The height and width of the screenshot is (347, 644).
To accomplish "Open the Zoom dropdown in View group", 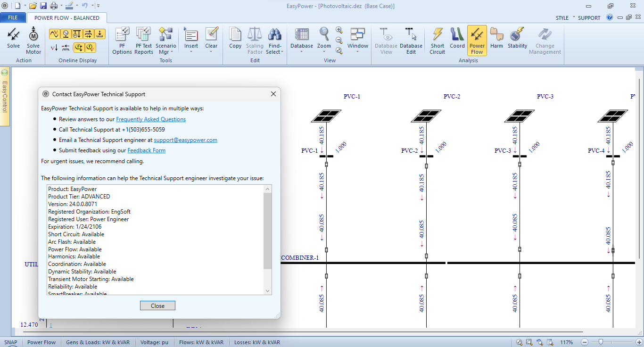I will pos(324,40).
